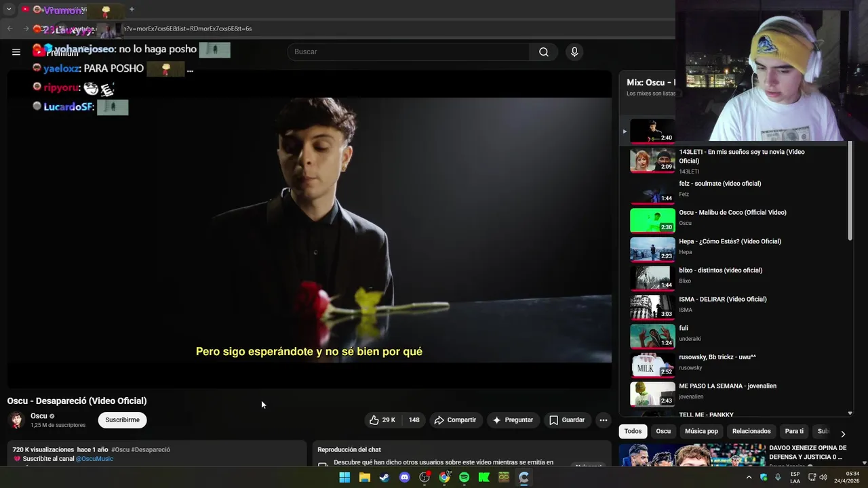The width and height of the screenshot is (868, 488).
Task: Open the Oscu channel avatar
Action: click(x=16, y=420)
